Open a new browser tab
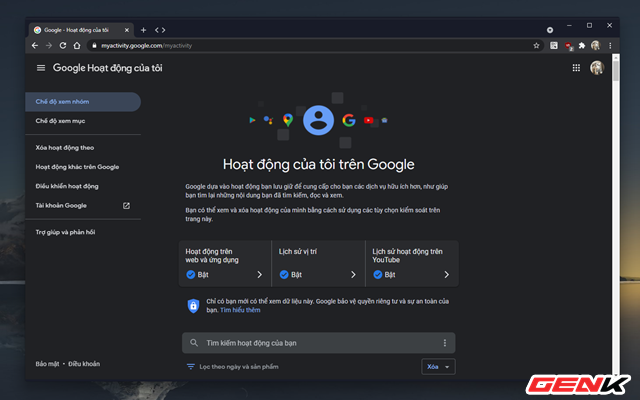Viewport: 640px width, 400px height. pyautogui.click(x=143, y=30)
